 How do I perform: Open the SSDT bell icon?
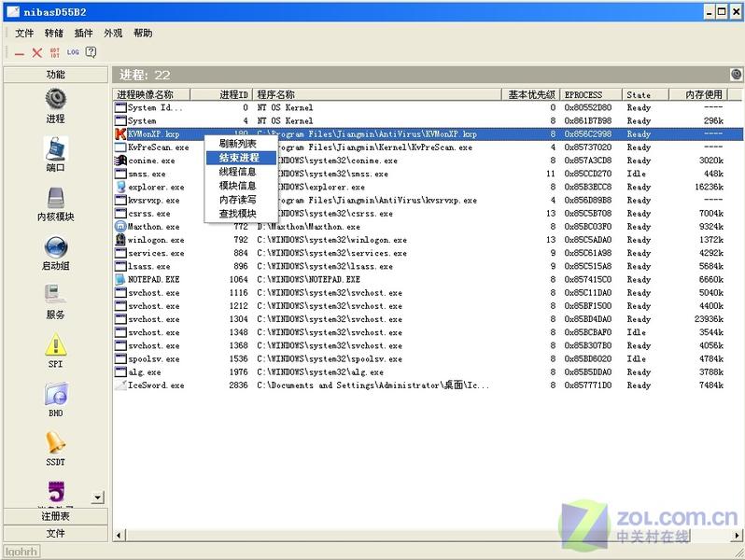56,442
